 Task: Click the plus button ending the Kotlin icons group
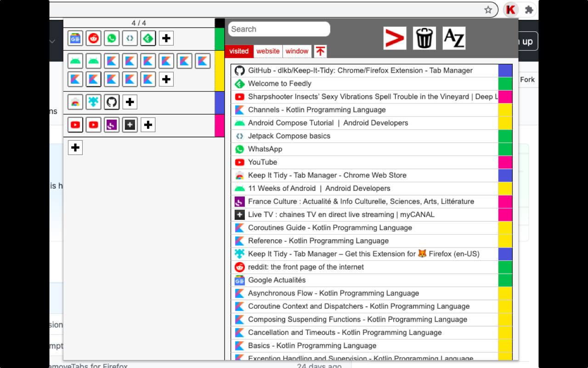(x=166, y=79)
